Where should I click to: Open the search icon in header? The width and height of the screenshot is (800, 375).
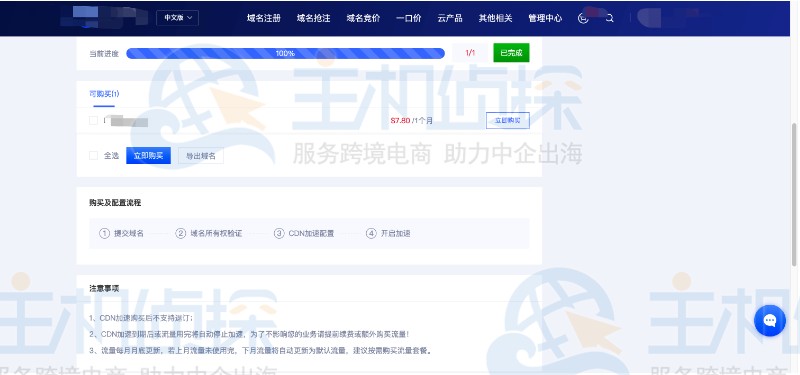(609, 18)
